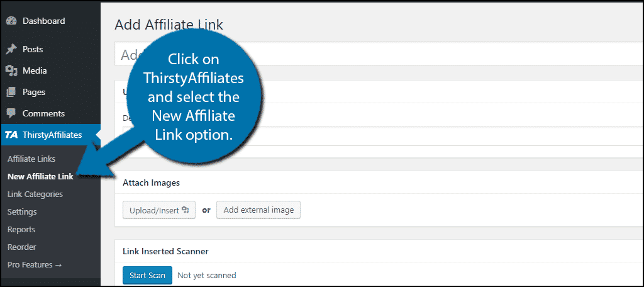Go to ThirstyAffiliates Settings
The height and width of the screenshot is (287, 644).
(22, 211)
